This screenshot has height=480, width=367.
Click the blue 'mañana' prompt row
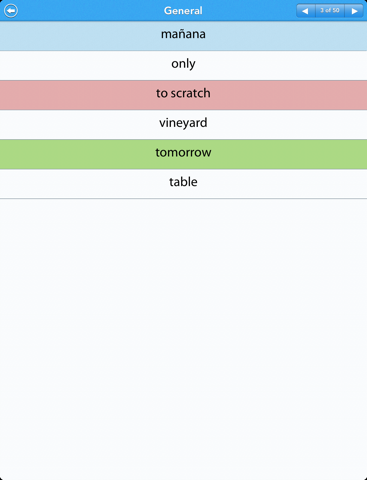[183, 36]
